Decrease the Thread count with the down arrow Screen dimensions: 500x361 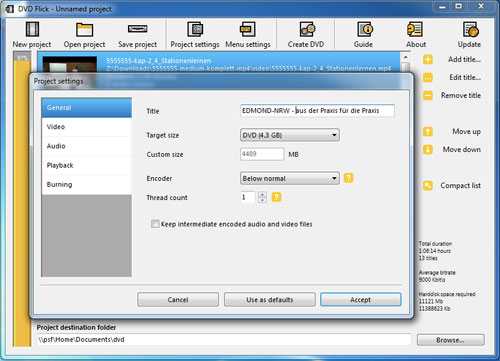262,200
